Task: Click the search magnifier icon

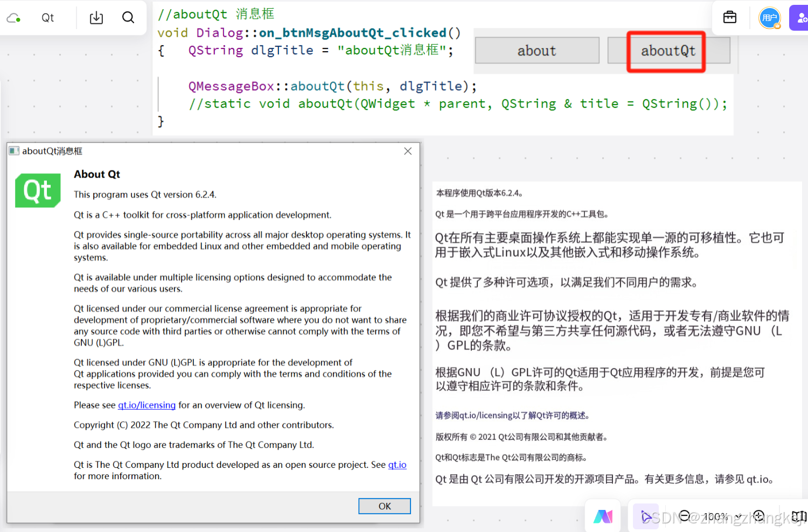Action: pos(128,18)
